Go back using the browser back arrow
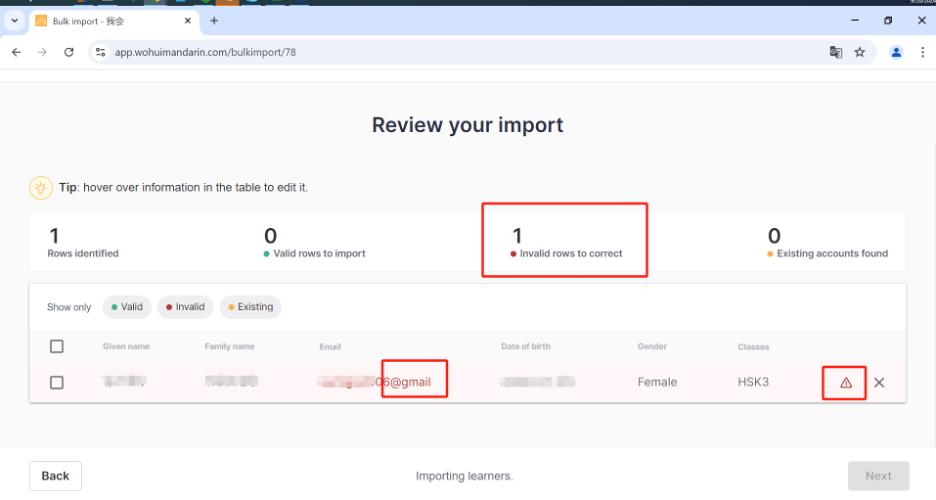Screen dimensions: 936x500 (17, 52)
